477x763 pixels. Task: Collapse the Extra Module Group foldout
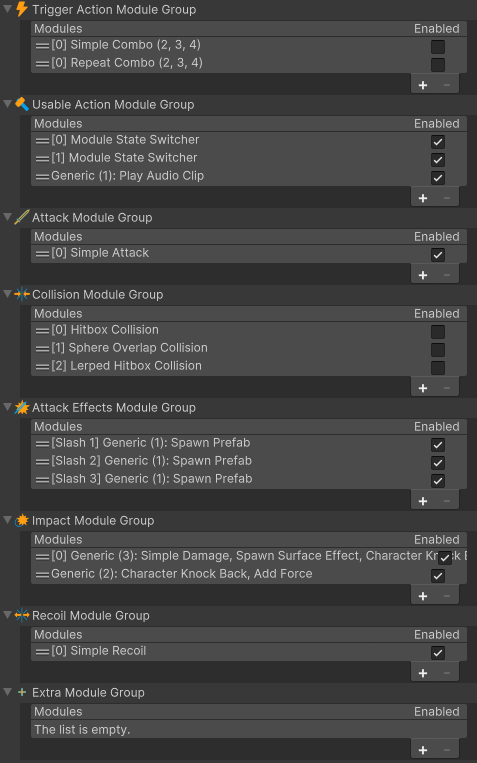coord(7,692)
